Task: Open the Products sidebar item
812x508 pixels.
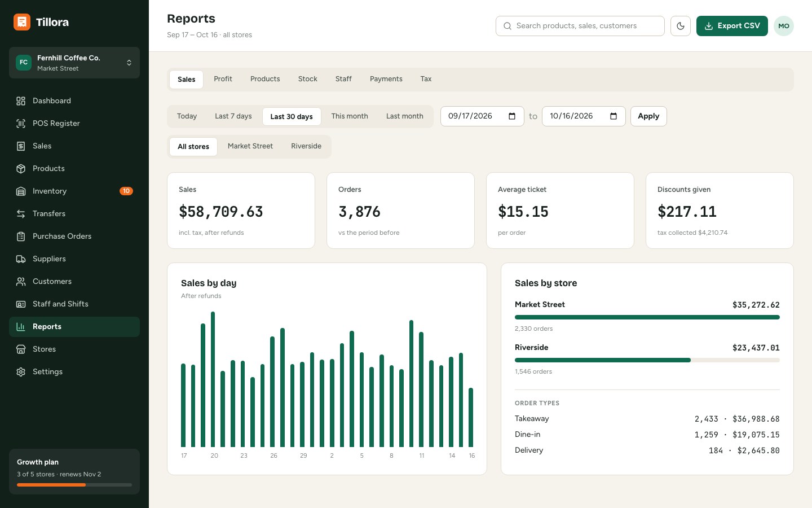Action: [74, 169]
